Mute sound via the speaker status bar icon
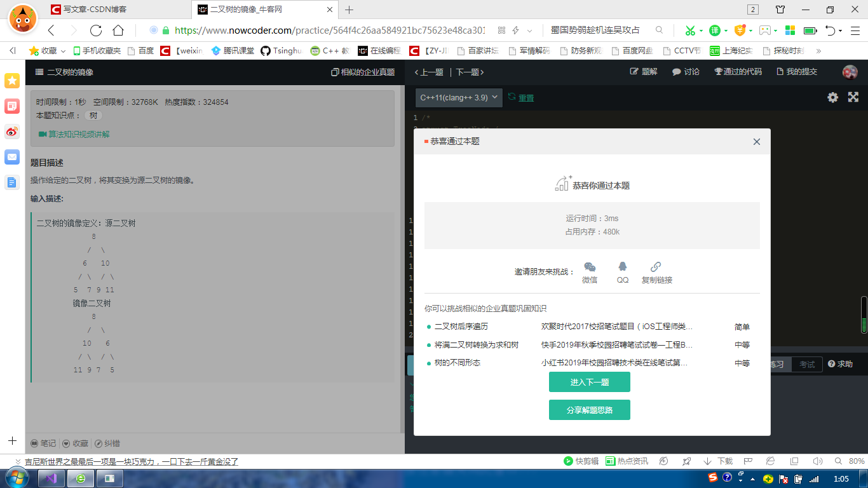Screen dimensions: 868x488 tap(817, 461)
